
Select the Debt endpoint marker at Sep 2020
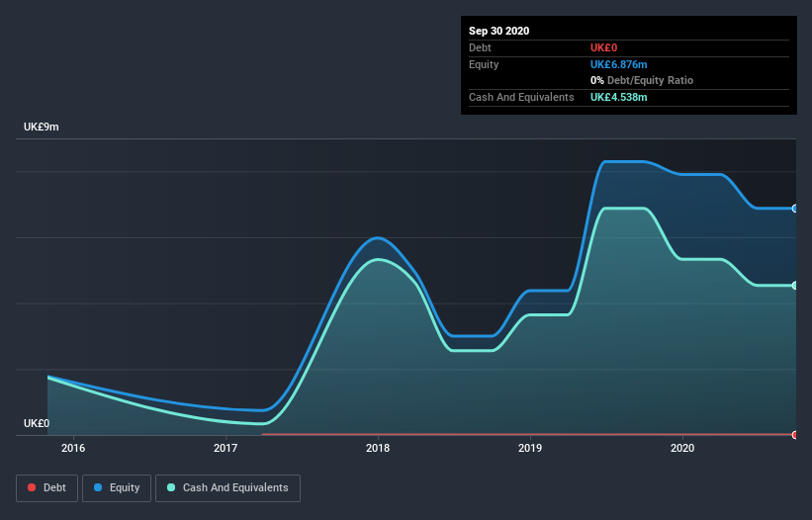point(795,435)
